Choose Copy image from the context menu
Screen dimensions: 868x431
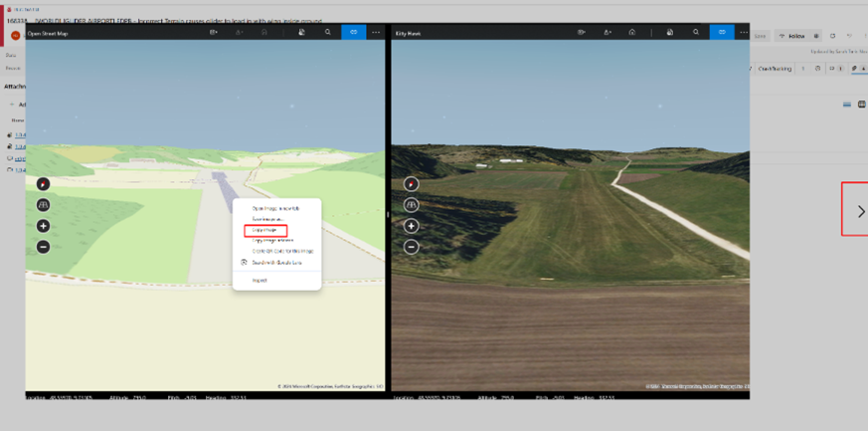(x=264, y=229)
